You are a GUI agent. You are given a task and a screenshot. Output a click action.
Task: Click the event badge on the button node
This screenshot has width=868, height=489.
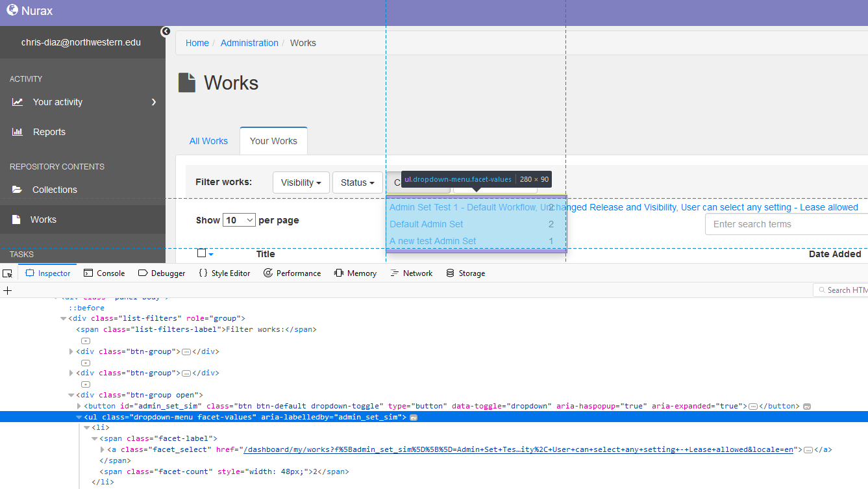pos(807,407)
